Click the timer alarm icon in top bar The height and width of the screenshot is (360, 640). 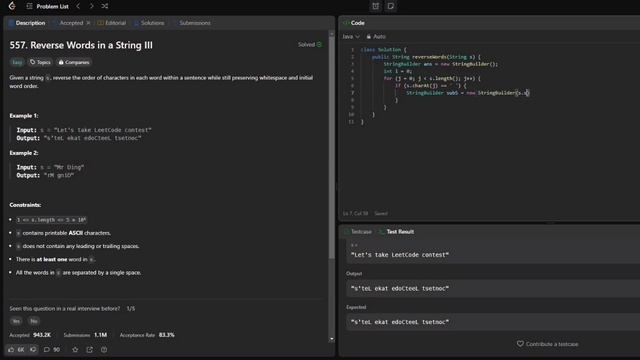[x=376, y=6]
